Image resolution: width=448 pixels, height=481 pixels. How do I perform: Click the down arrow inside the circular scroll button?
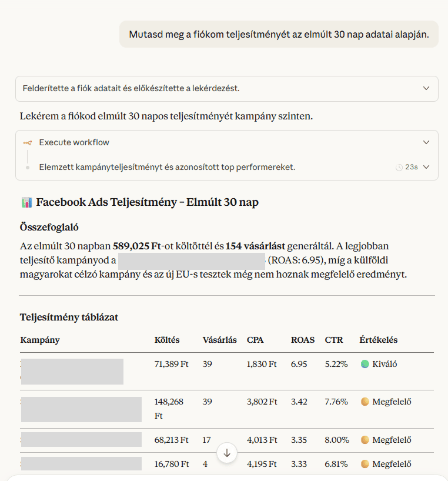(x=227, y=453)
